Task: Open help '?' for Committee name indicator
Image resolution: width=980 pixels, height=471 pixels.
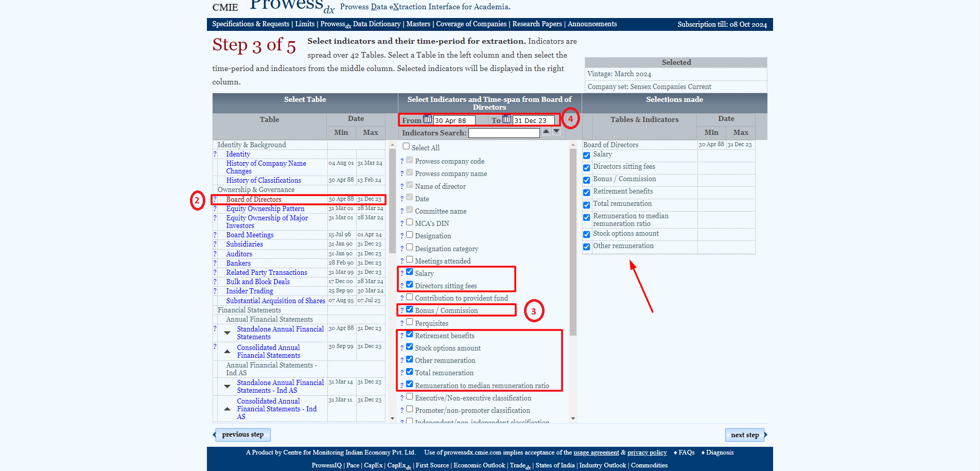Action: [x=402, y=212]
